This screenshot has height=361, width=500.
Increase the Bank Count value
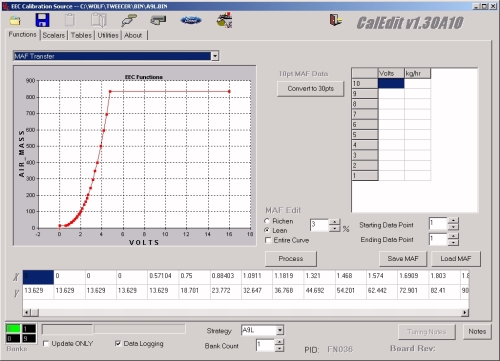pos(279,342)
